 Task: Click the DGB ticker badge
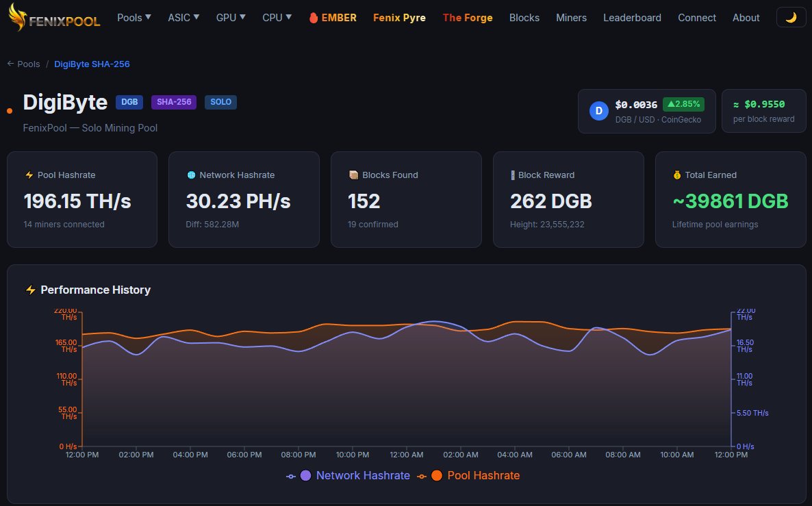[x=129, y=102]
